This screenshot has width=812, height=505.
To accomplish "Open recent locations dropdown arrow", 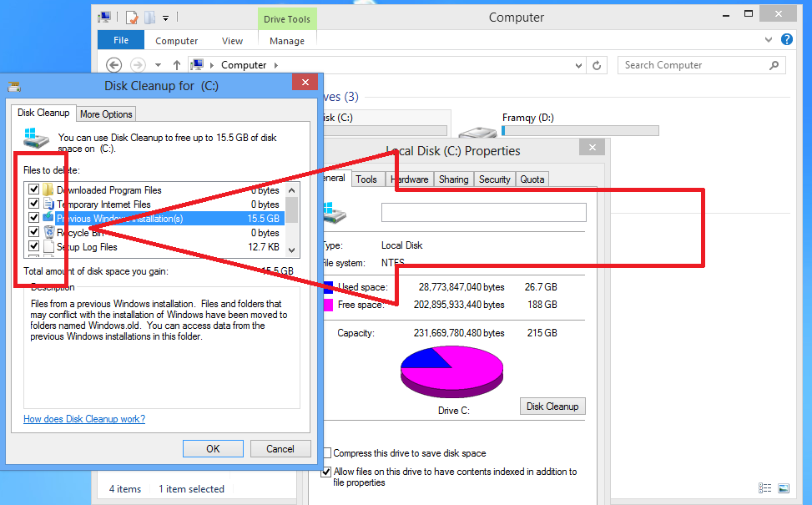I will [158, 65].
